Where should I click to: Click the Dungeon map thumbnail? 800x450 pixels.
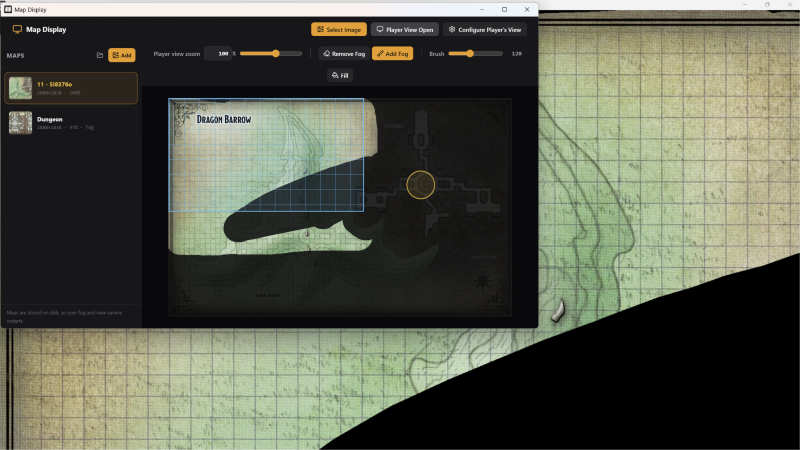pos(20,123)
